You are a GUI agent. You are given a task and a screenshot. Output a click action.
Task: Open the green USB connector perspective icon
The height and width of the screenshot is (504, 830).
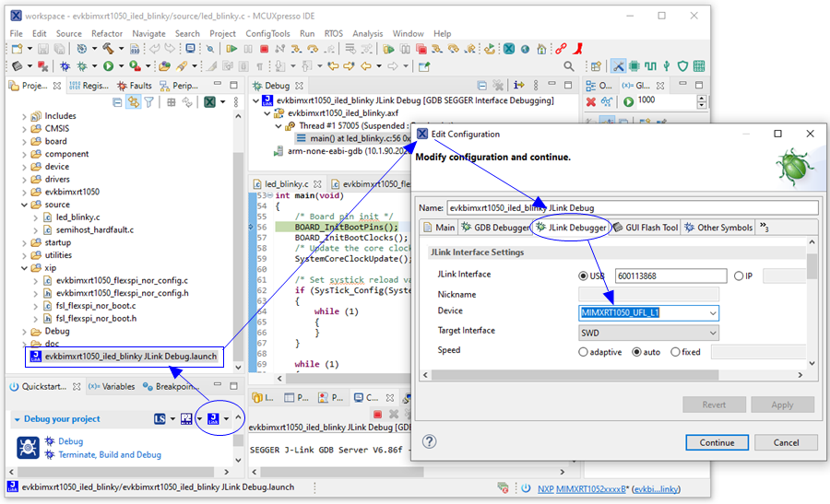click(667, 66)
